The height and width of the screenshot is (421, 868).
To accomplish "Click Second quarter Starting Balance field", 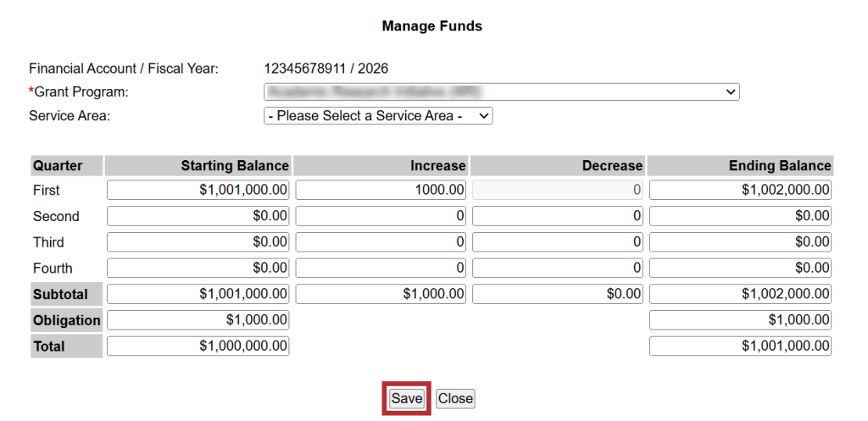I will pos(198,216).
